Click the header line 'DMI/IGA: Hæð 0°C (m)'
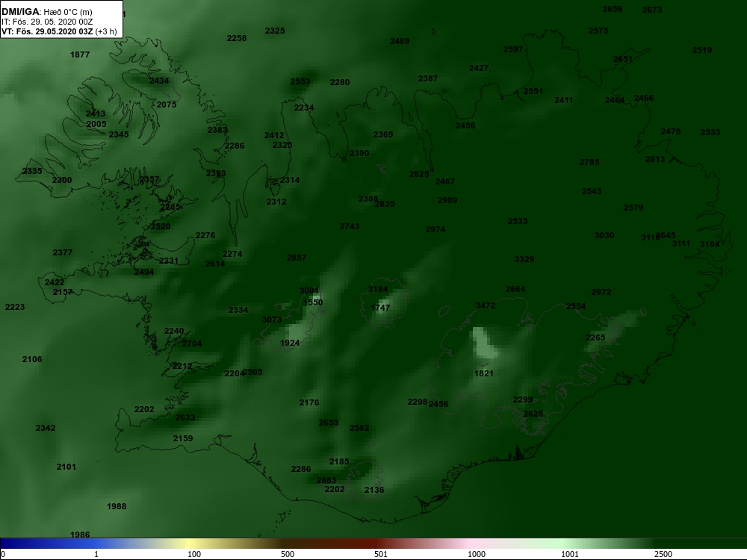Screen dimensions: 747x560 46,12
